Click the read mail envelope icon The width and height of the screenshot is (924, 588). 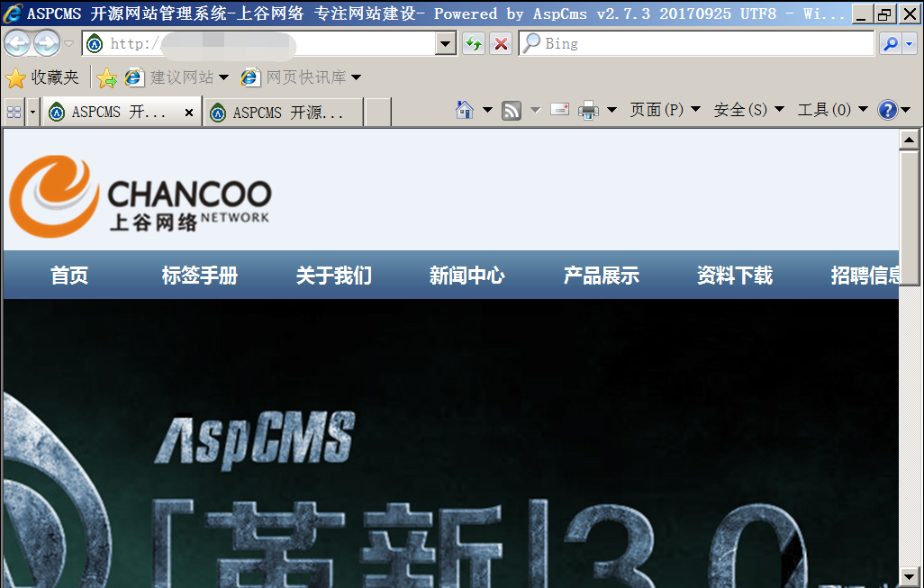pos(560,110)
